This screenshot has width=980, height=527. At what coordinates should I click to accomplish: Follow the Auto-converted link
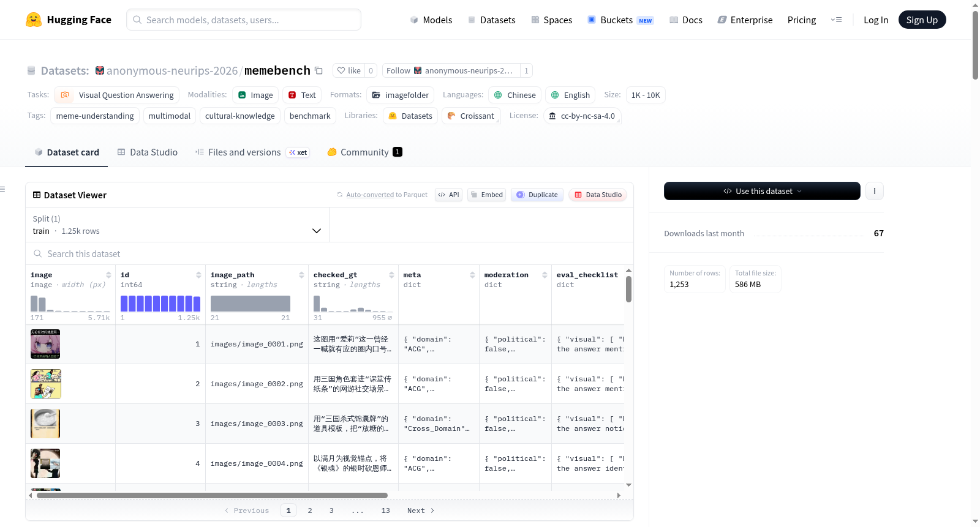pyautogui.click(x=370, y=195)
